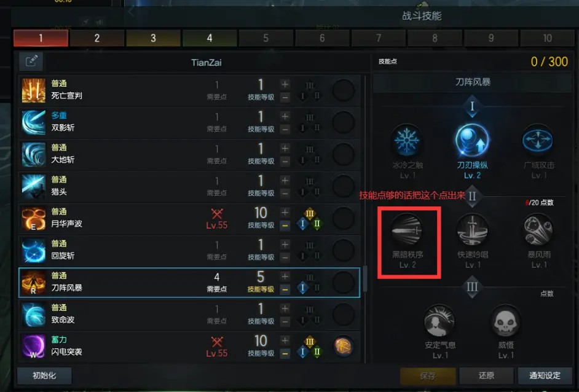This screenshot has height=392, width=579.
Task: Pick the 安定气息 tripod icon
Action: [439, 321]
